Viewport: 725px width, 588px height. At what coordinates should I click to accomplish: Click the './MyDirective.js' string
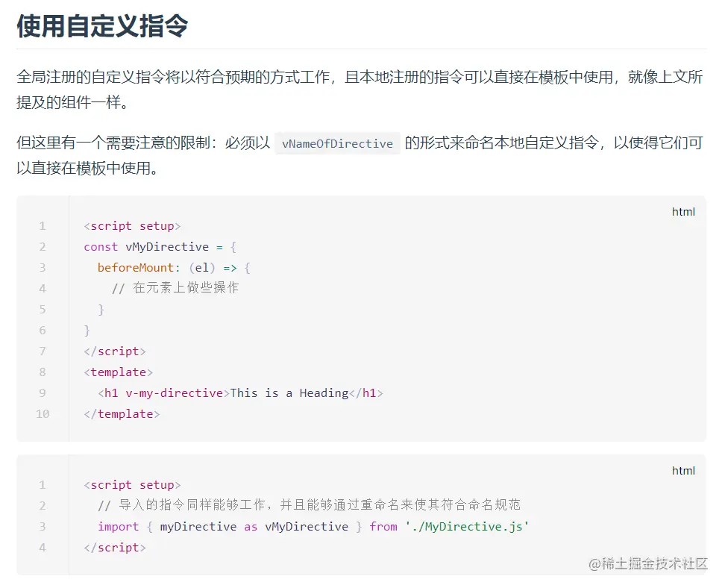point(467,527)
